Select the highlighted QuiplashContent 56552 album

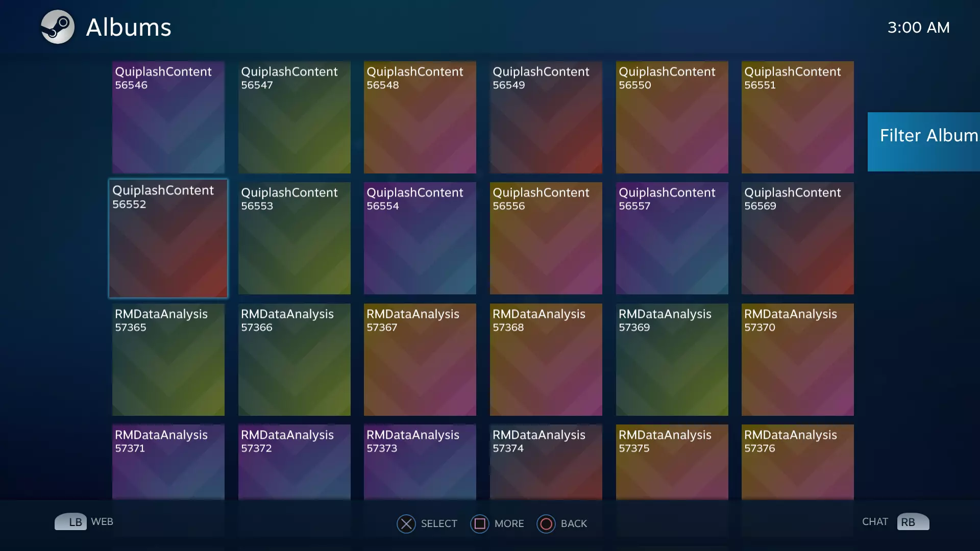pos(168,238)
